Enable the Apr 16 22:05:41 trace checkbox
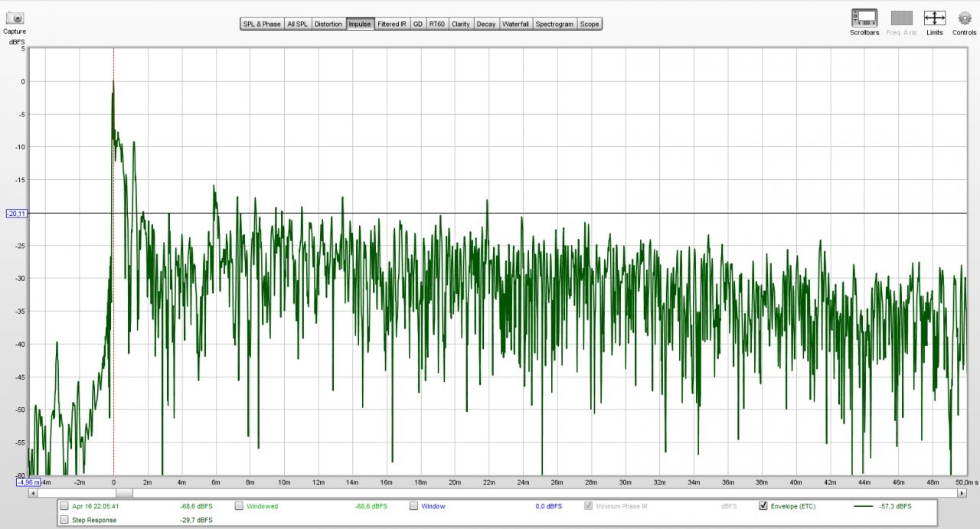Image resolution: width=980 pixels, height=529 pixels. [64, 506]
